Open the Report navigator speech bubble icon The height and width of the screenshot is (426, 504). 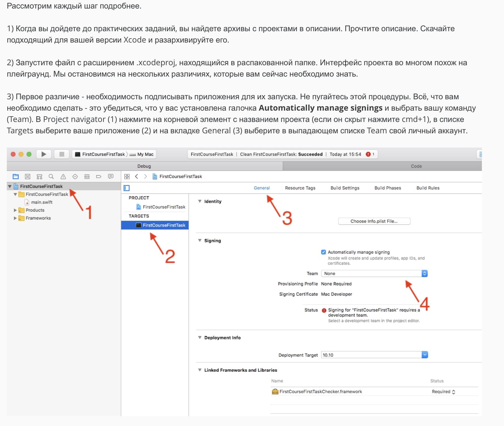click(x=111, y=177)
